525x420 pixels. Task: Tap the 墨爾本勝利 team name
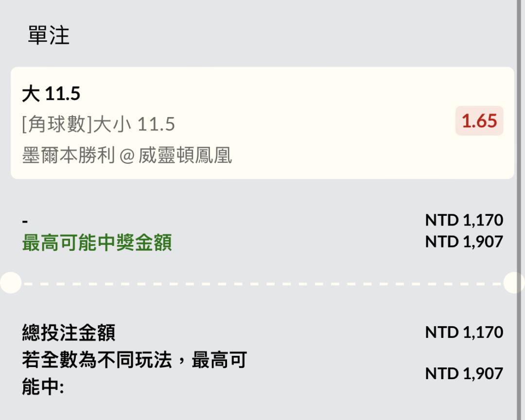(68, 156)
